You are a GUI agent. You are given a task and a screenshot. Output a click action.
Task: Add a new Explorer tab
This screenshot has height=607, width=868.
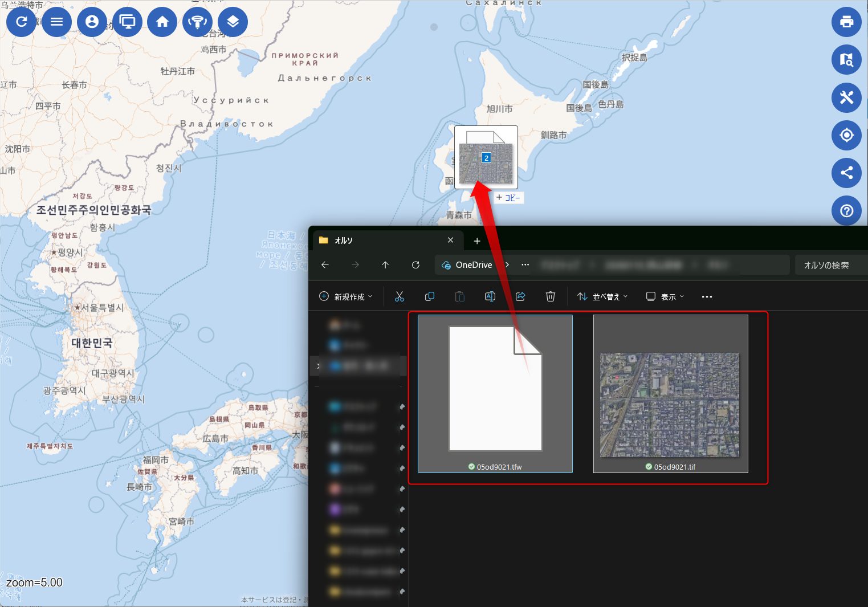coord(477,241)
